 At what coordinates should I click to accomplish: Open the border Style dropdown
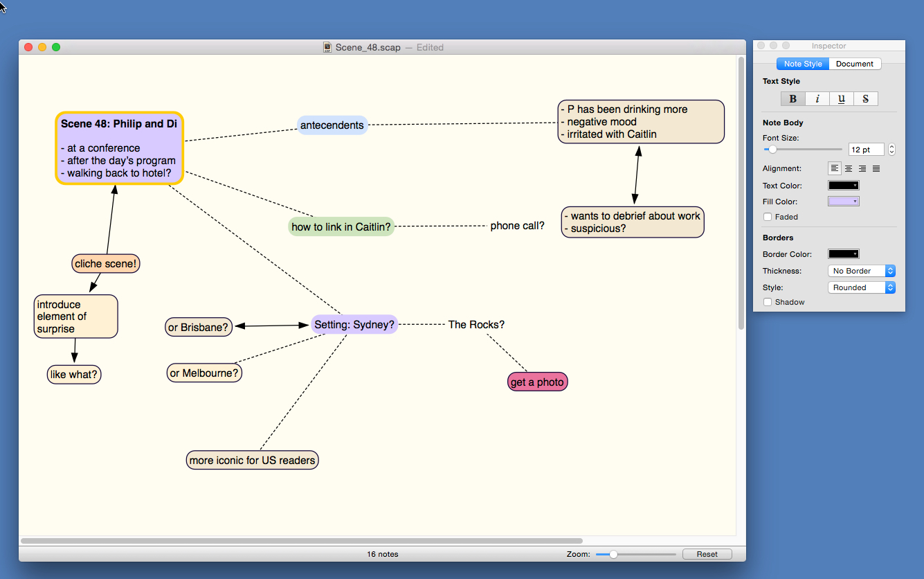coord(861,287)
